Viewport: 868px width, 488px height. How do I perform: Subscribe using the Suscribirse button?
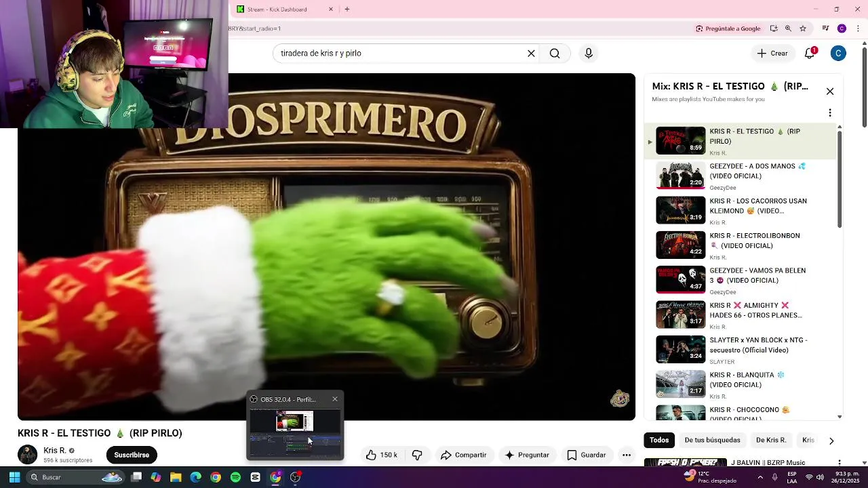132,455
